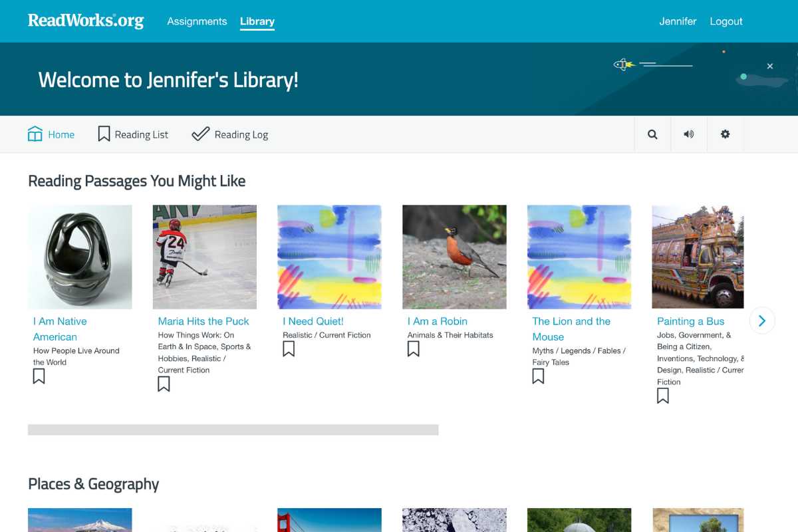Click the Reading Log checkmark icon

coord(200,134)
